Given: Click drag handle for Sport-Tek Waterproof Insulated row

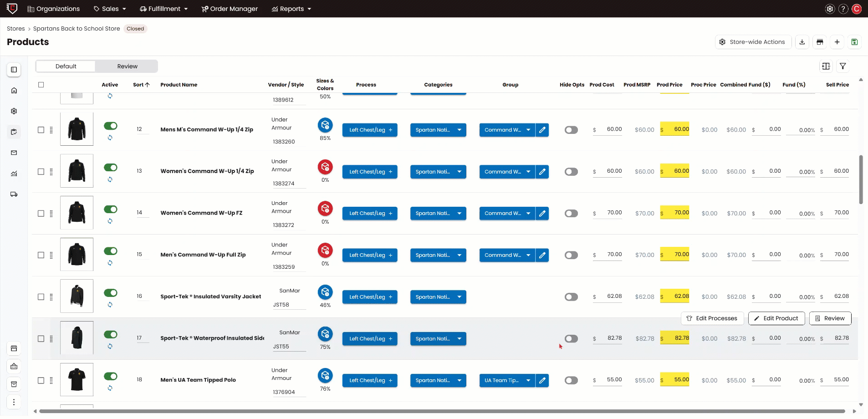Looking at the screenshot, I should pos(51,339).
